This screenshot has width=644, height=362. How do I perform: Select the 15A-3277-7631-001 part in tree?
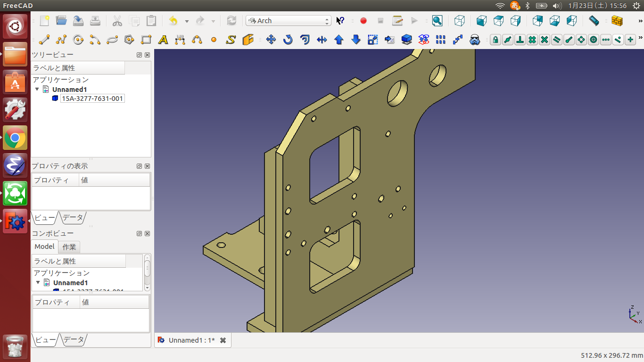92,99
